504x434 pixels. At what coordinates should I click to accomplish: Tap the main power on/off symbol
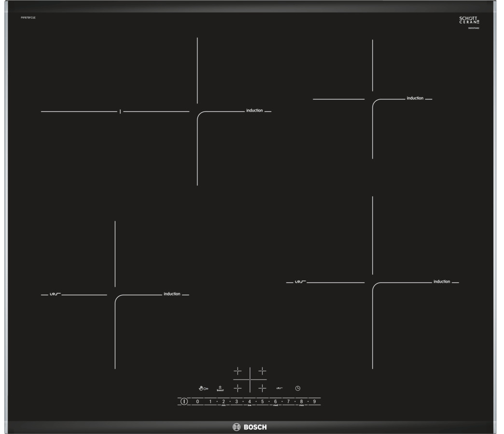[184, 401]
